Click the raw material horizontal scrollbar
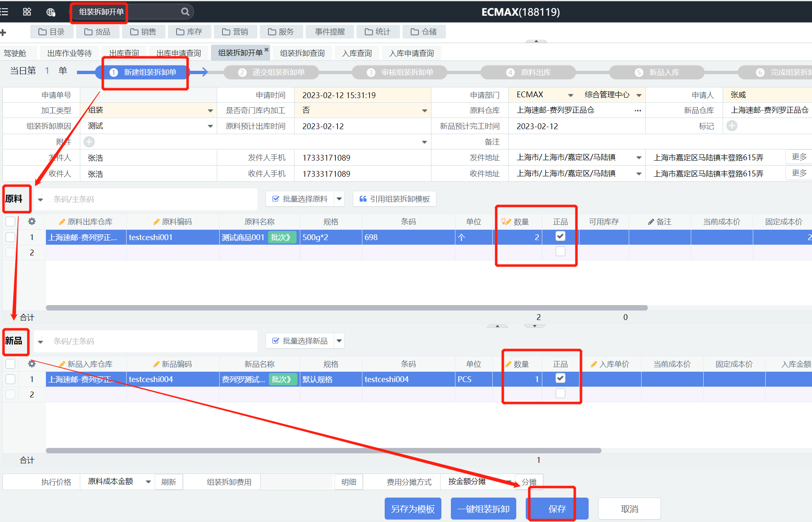The width and height of the screenshot is (812, 522). pyautogui.click(x=347, y=308)
